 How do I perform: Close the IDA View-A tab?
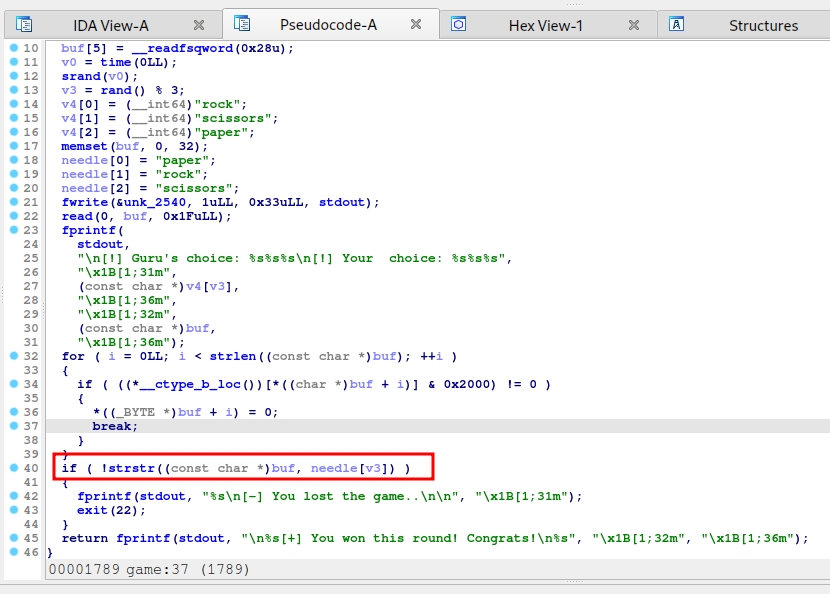pos(199,25)
